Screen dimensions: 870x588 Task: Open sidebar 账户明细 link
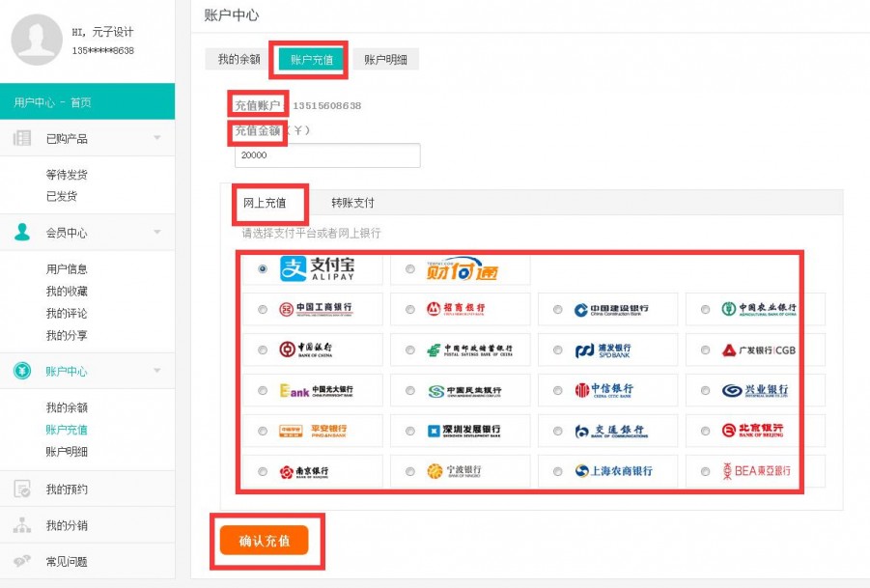click(x=67, y=452)
